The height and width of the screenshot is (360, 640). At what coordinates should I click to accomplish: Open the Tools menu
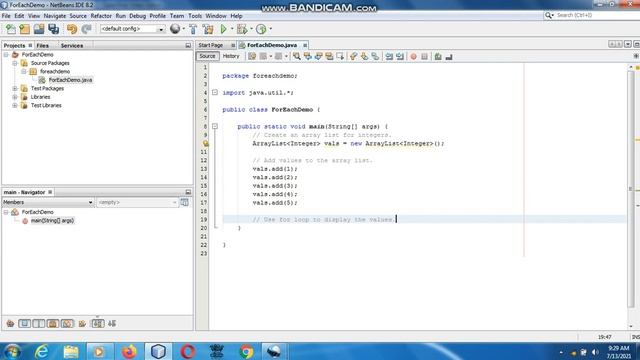pos(195,16)
